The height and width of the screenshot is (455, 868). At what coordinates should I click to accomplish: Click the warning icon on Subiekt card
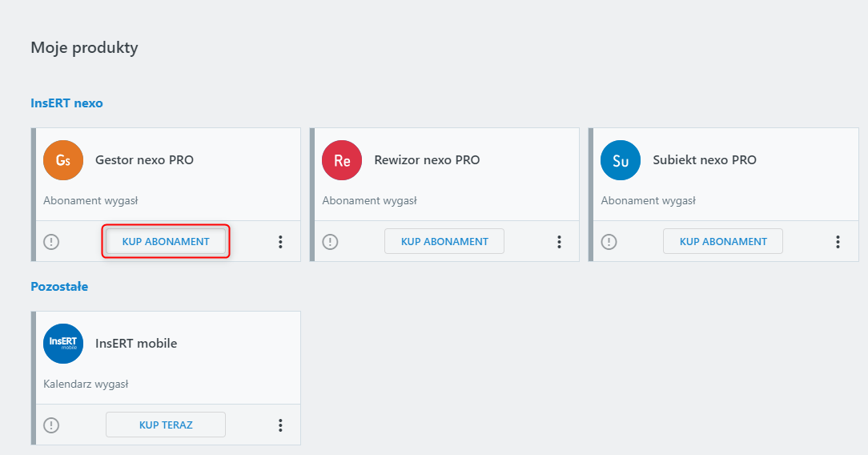point(609,241)
